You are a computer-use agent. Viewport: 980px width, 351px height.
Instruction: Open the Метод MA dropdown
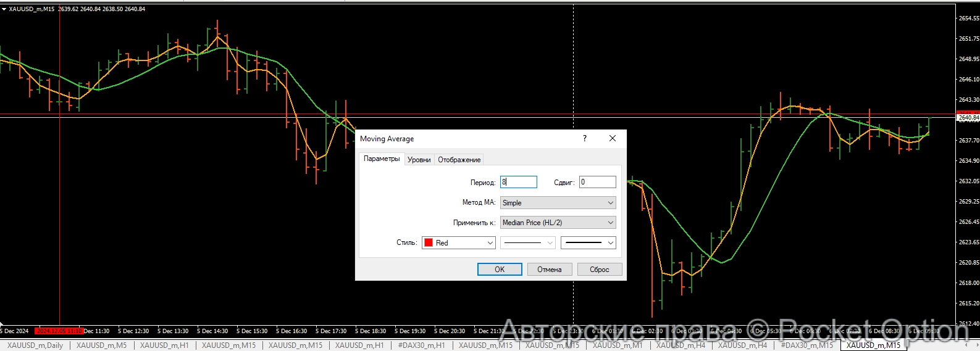pos(558,203)
